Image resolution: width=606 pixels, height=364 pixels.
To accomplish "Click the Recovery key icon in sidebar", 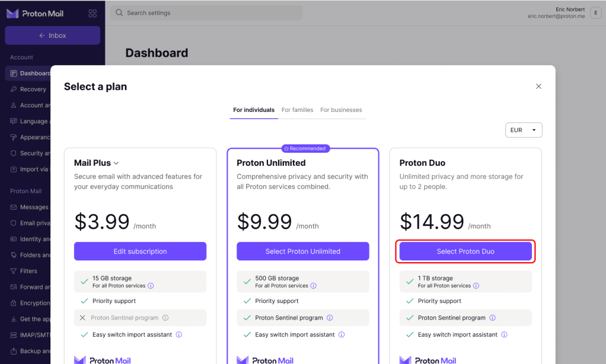I will click(14, 89).
